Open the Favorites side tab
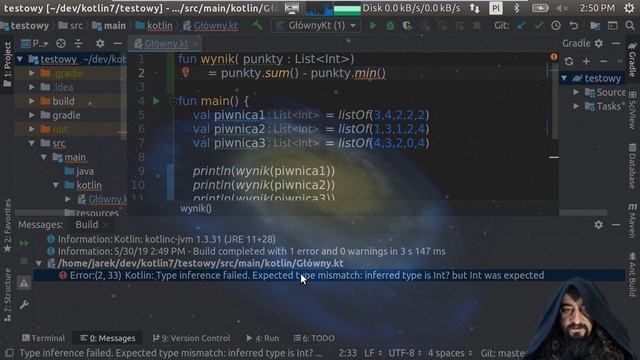The image size is (640, 360). click(x=7, y=226)
